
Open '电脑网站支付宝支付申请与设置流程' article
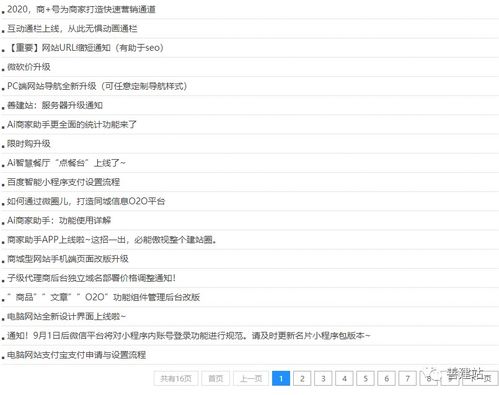[76, 355]
